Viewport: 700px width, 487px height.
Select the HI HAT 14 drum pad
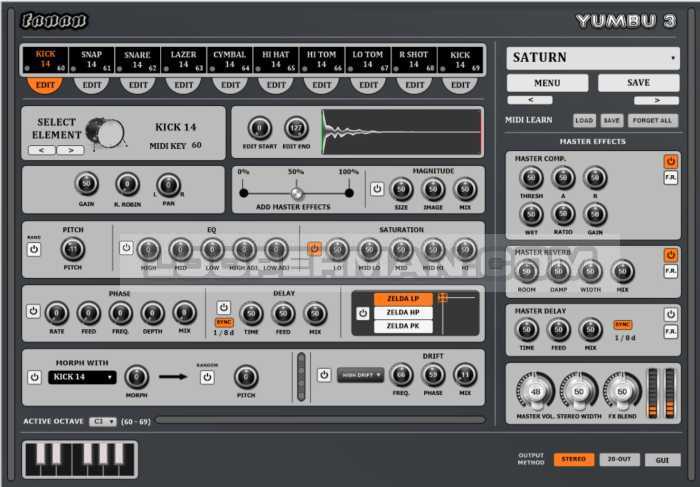coord(275,60)
